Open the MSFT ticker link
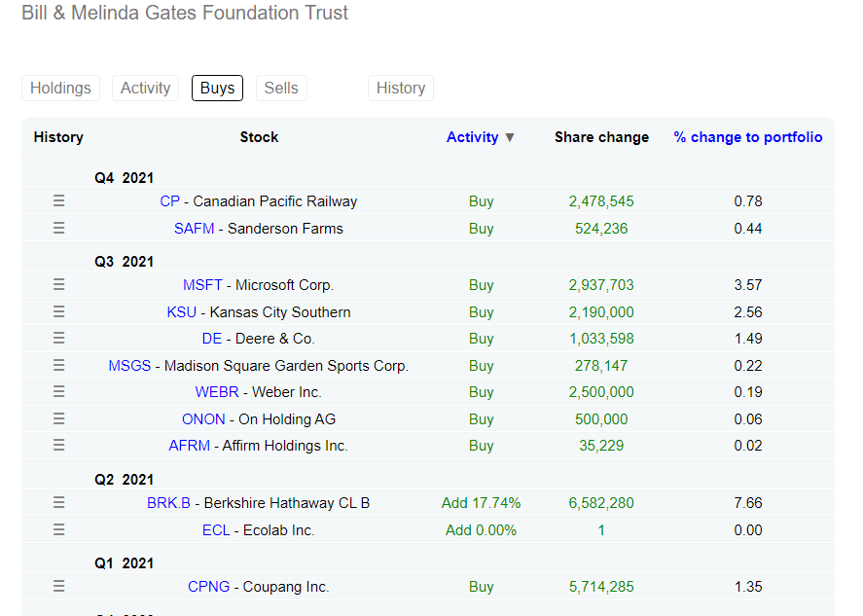Image resolution: width=863 pixels, height=616 pixels. [x=203, y=285]
